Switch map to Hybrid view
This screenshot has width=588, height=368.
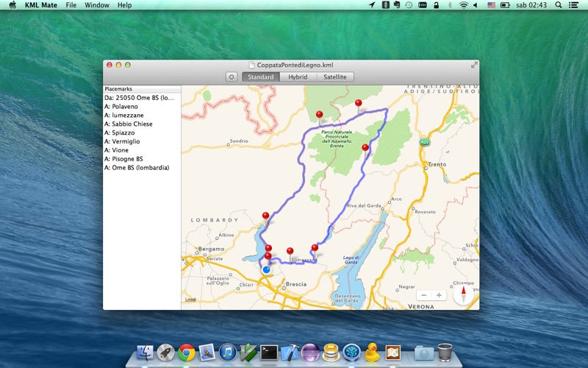298,77
